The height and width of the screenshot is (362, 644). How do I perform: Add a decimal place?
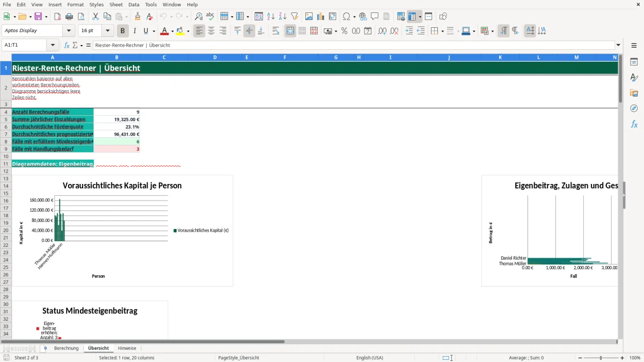382,31
